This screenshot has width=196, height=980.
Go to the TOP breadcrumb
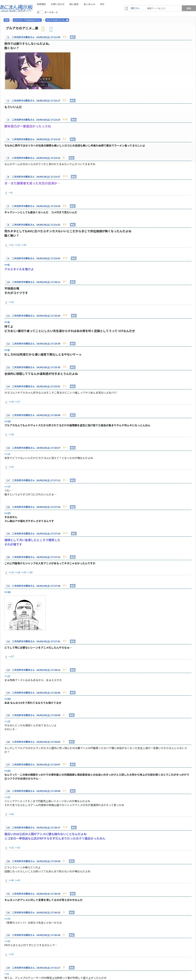[7, 20]
